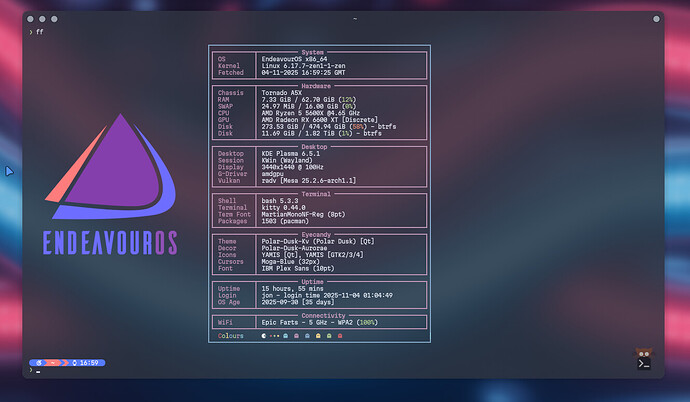Click the leftmost window control dot
Screen dimensions: 690x402
pos(33,19)
